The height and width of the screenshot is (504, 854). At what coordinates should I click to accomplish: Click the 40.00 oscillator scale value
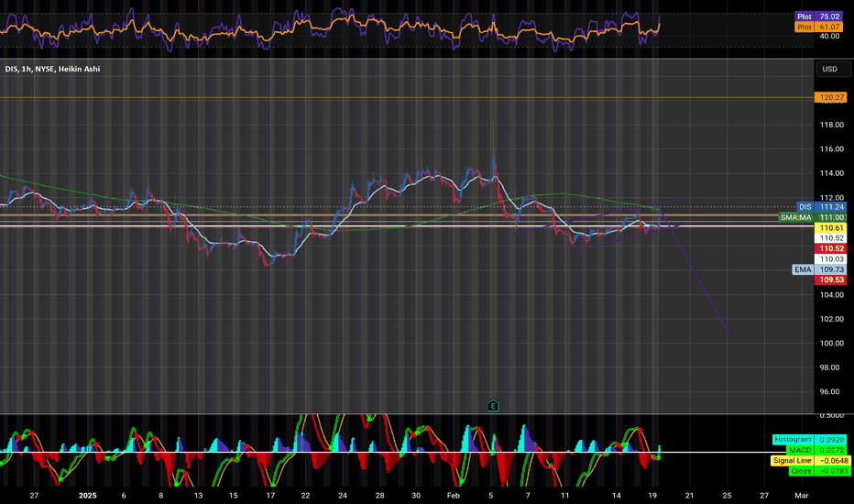(829, 36)
